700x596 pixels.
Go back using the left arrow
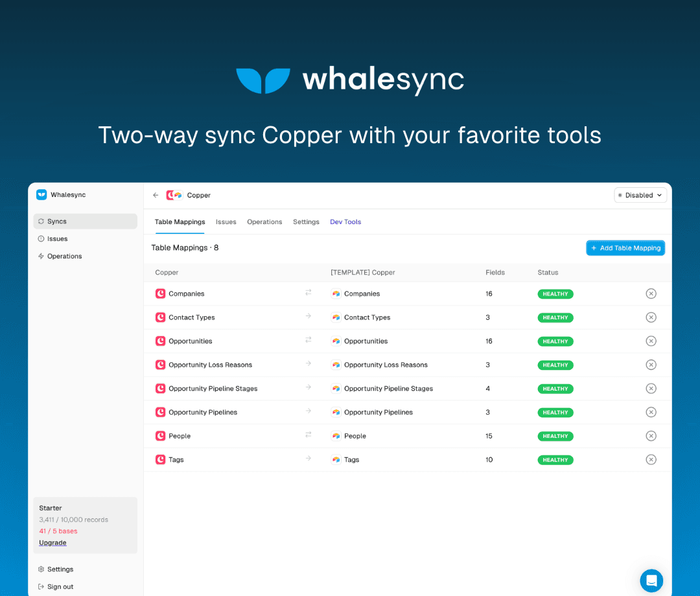click(156, 195)
